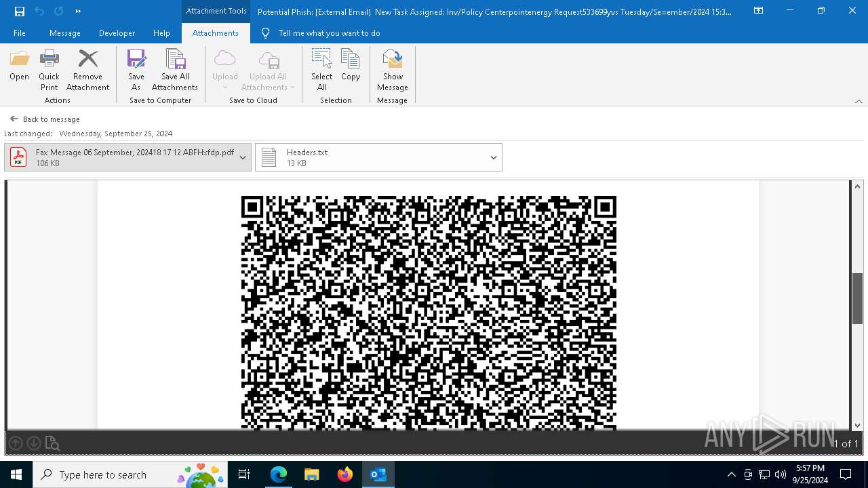Click Remove Attachment
The height and width of the screenshot is (488, 868).
click(87, 70)
